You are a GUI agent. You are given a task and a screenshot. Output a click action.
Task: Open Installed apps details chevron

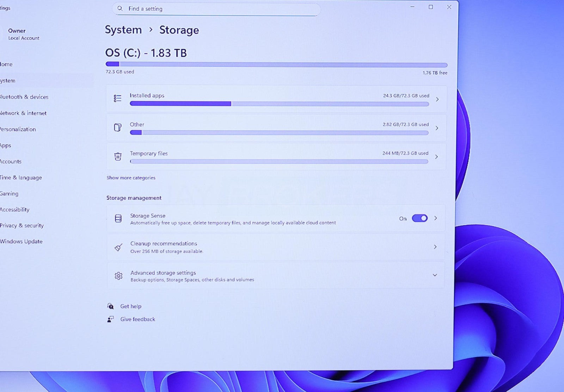point(437,99)
